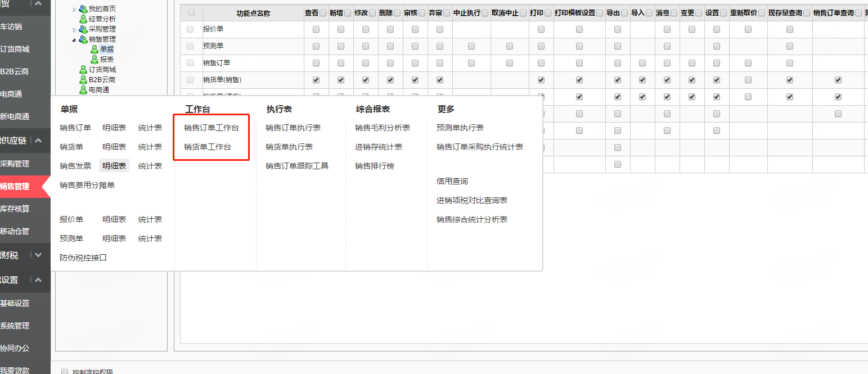Screen dimensions: 868x374
Task: Open 信用查询 under 更多
Action: pyautogui.click(x=452, y=181)
